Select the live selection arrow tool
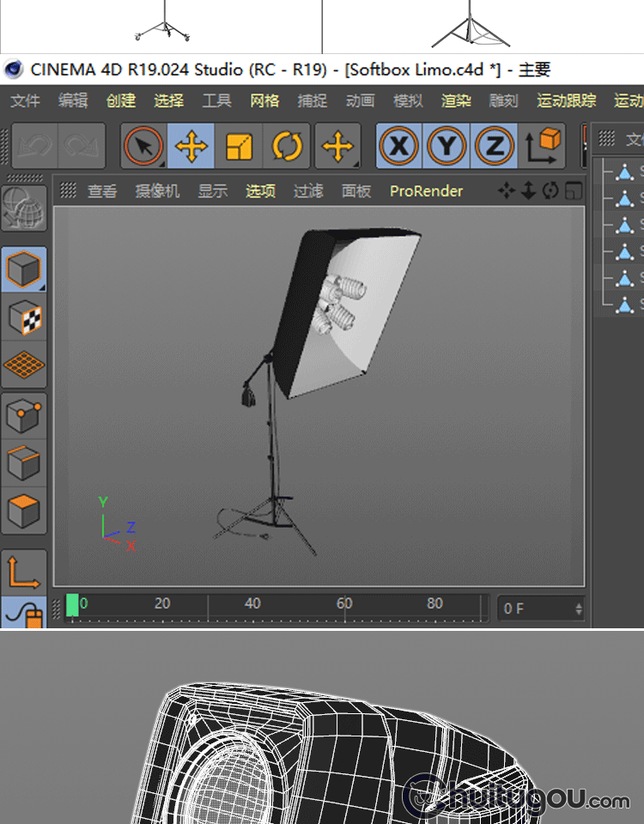 tap(143, 147)
